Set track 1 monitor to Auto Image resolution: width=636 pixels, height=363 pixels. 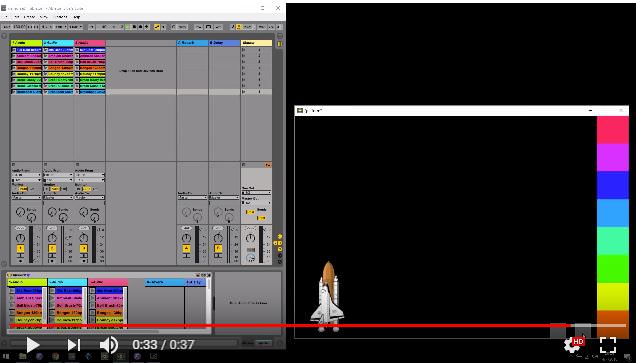[24, 189]
